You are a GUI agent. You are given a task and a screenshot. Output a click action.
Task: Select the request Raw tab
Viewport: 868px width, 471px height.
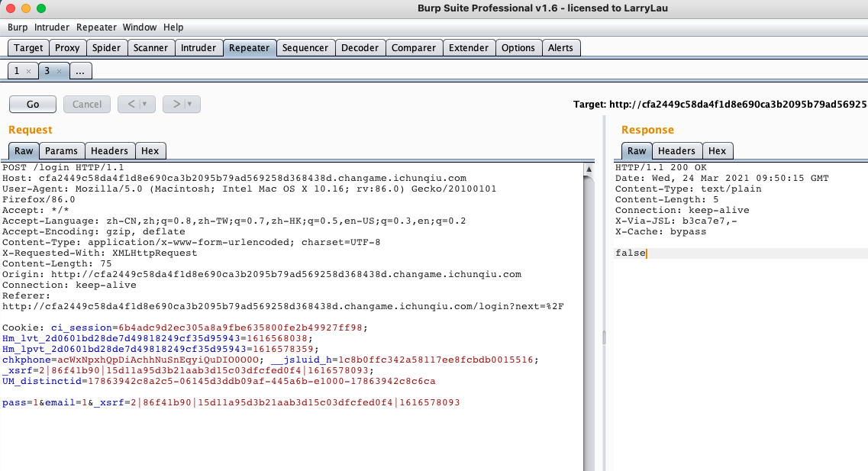pos(24,150)
